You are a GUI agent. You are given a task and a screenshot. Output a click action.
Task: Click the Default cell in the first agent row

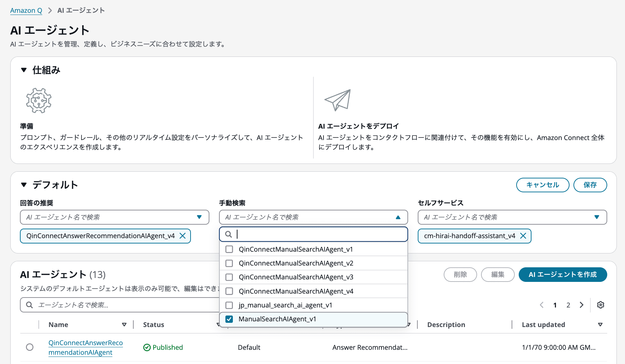(249, 347)
